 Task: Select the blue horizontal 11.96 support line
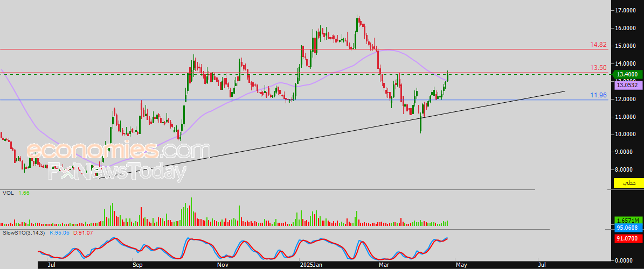304,100
